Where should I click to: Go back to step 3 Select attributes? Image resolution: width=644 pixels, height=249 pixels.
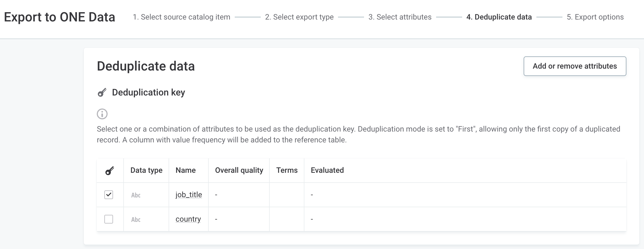(400, 17)
